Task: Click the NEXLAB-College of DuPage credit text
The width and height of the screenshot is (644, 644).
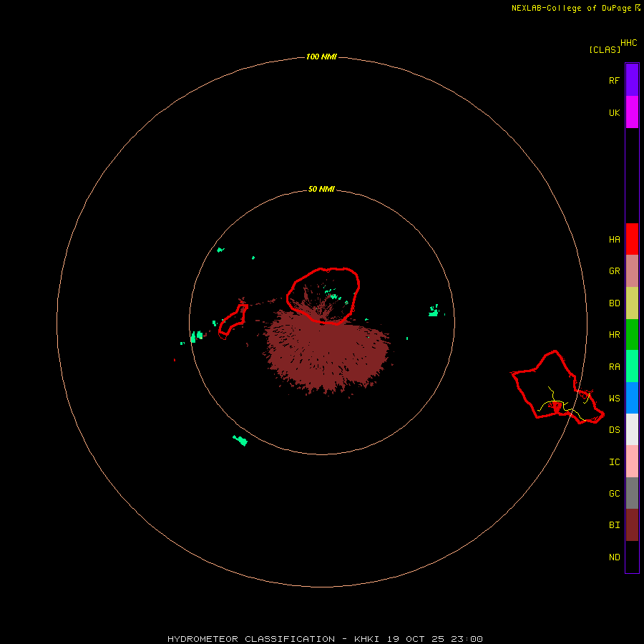Action: tap(571, 8)
